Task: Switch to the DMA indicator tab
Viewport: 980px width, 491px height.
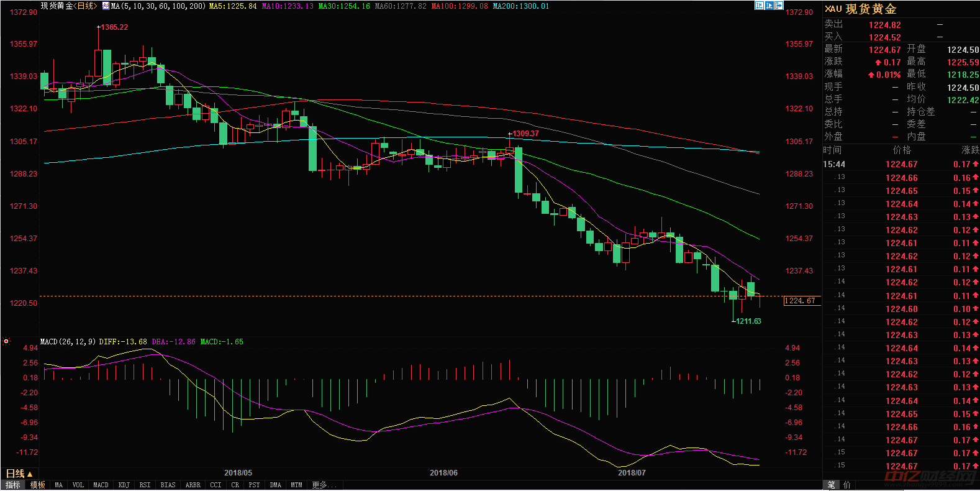Action: coord(275,485)
